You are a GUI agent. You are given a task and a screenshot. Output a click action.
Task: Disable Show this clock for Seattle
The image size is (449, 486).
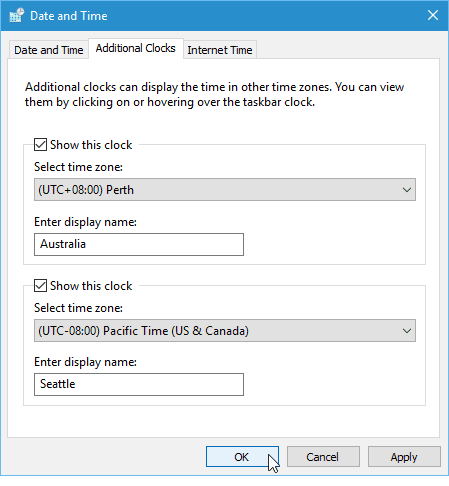coord(40,286)
